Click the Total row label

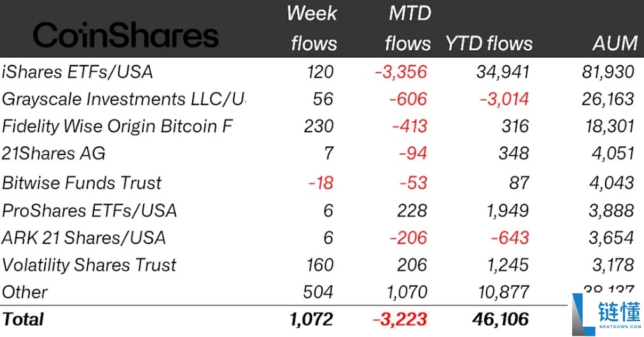(24, 319)
